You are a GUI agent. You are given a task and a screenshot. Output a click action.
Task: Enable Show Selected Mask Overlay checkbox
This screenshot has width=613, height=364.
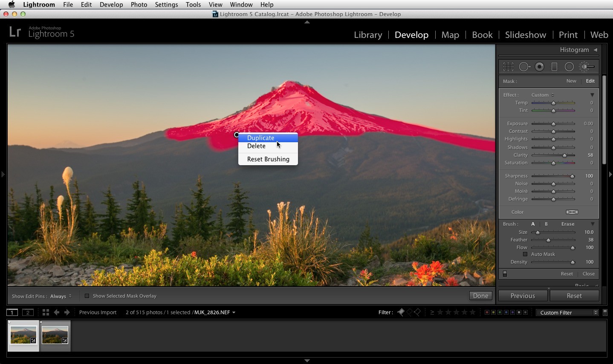point(87,296)
